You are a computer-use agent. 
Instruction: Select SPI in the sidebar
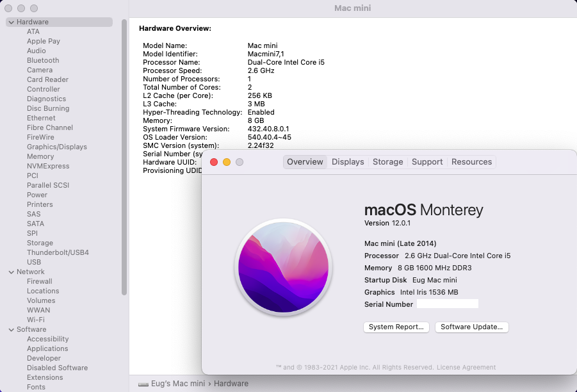pyautogui.click(x=33, y=233)
